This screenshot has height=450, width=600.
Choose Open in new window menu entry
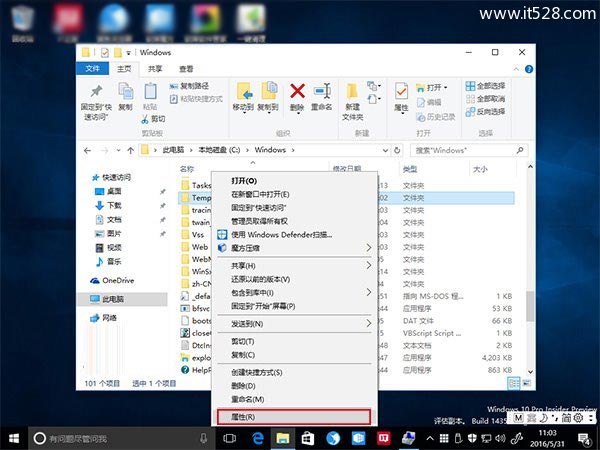tap(294, 194)
